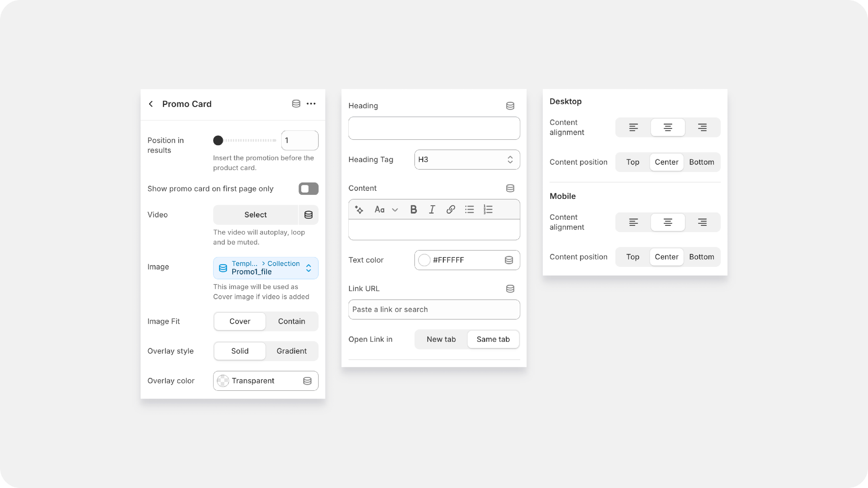Select New tab for Open Link in

point(441,339)
